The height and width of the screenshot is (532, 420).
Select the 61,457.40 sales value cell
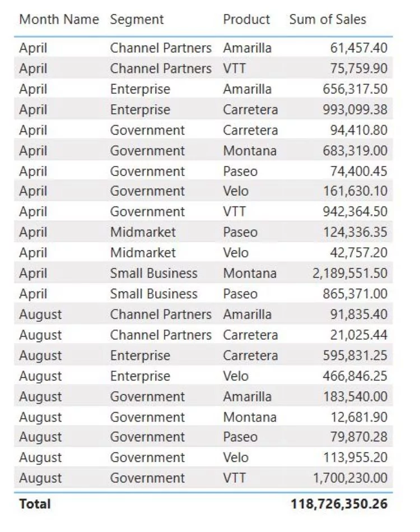click(359, 48)
